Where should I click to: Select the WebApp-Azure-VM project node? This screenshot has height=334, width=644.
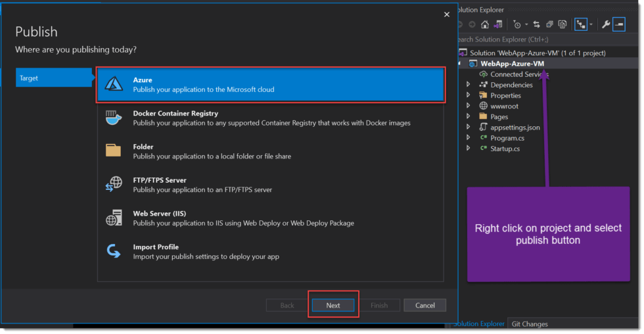click(512, 63)
